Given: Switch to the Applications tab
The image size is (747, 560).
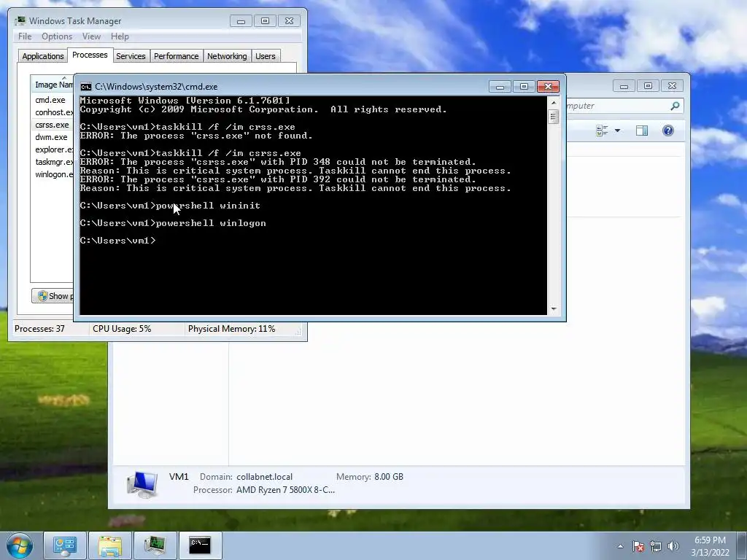Looking at the screenshot, I should (43, 56).
